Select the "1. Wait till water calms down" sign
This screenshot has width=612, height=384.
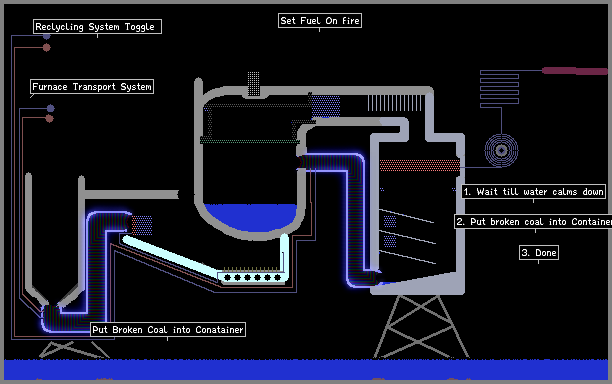(x=534, y=192)
